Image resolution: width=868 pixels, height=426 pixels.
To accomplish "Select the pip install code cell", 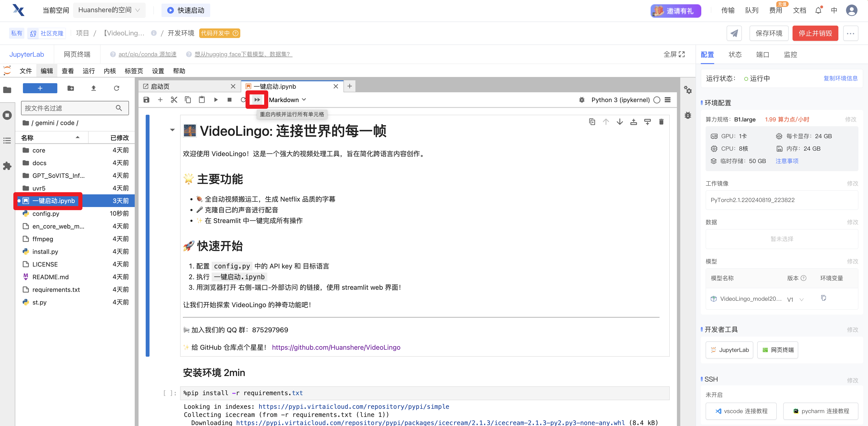I will [425, 393].
